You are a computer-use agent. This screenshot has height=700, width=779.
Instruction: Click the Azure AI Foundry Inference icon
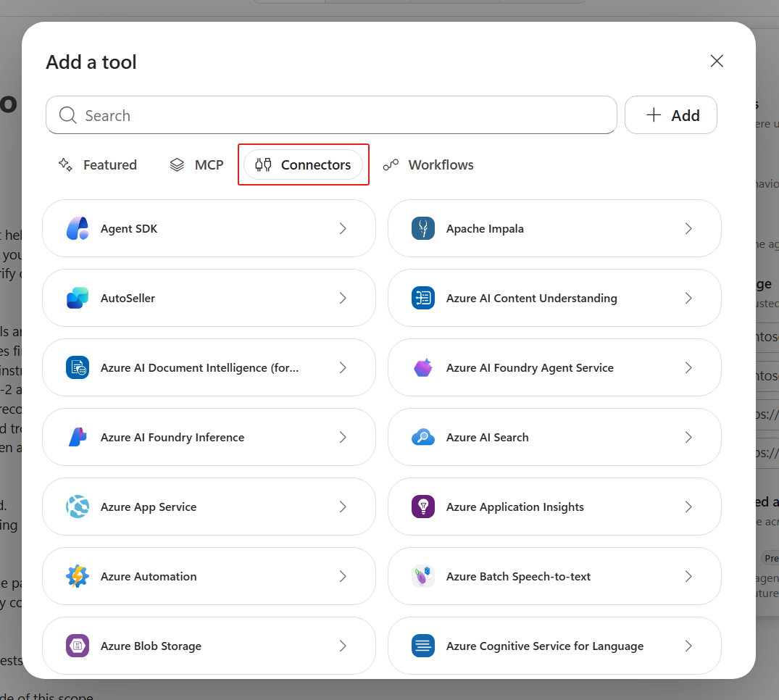pyautogui.click(x=78, y=437)
